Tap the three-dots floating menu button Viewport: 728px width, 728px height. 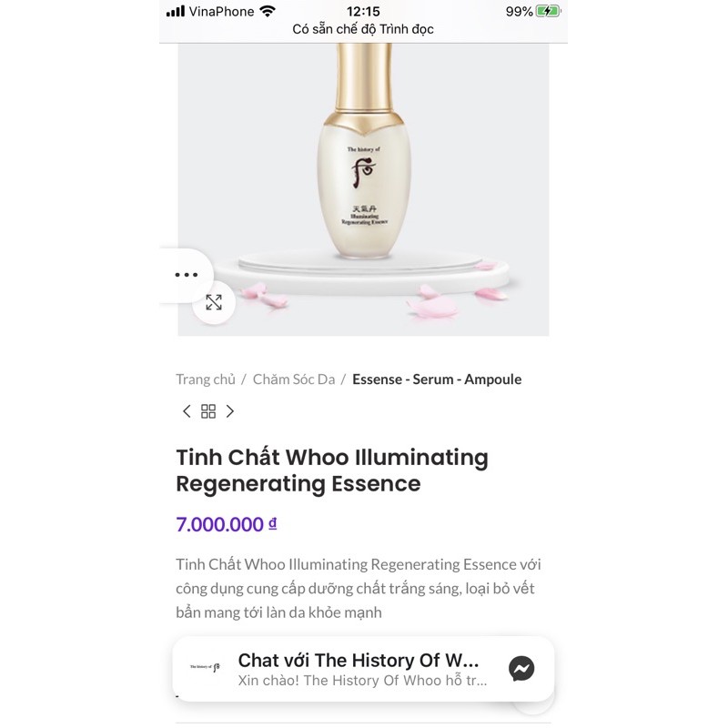186,275
